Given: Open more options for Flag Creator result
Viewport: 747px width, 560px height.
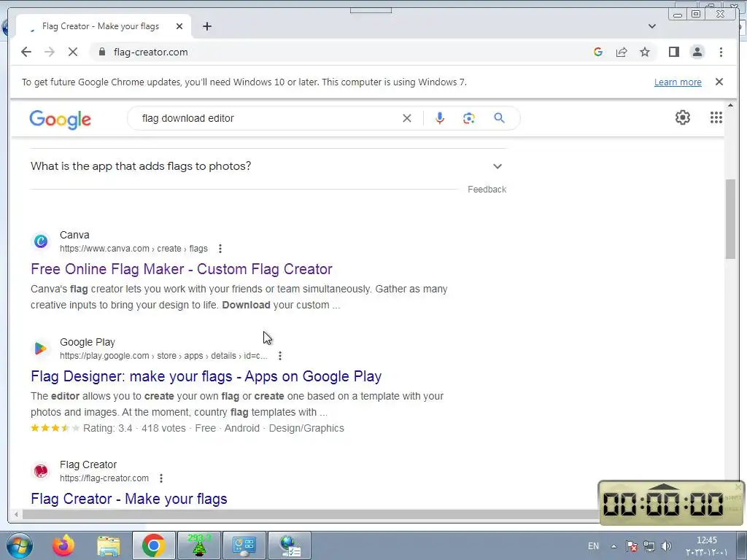Looking at the screenshot, I should 161,478.
